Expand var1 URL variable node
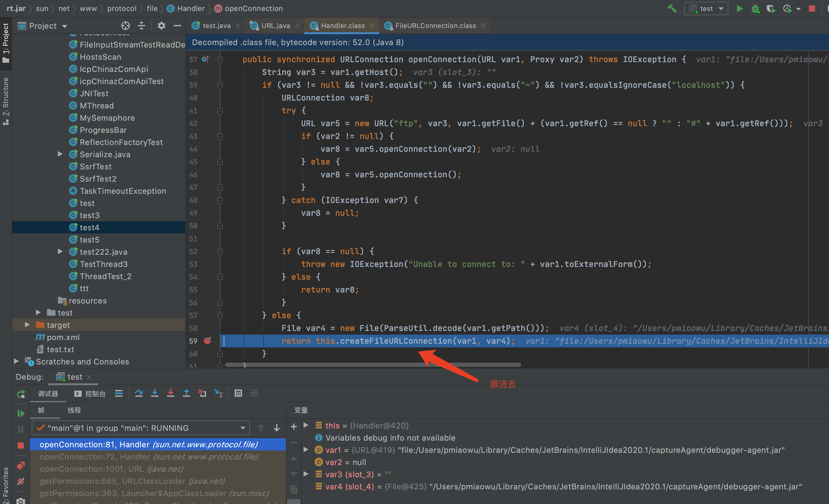829x504 pixels. (x=306, y=450)
